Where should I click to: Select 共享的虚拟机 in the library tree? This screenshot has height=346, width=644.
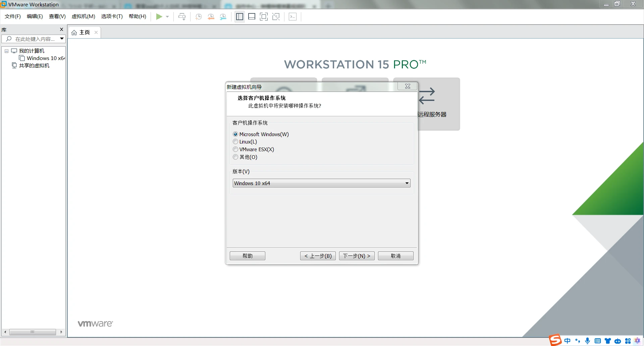tap(34, 66)
